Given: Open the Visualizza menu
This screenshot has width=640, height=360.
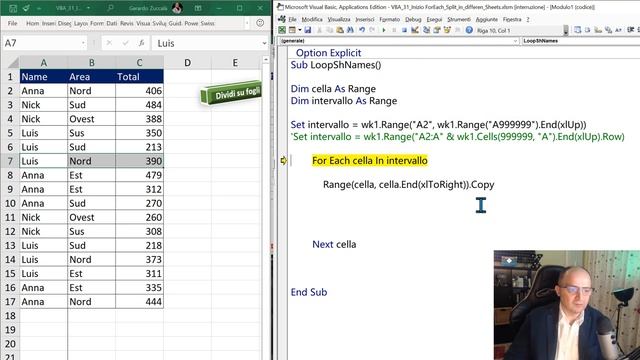Looking at the screenshot, I should coord(339,19).
